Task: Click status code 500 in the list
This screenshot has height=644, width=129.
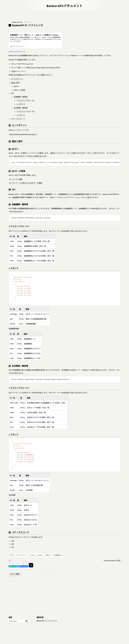Action: tap(13, 544)
